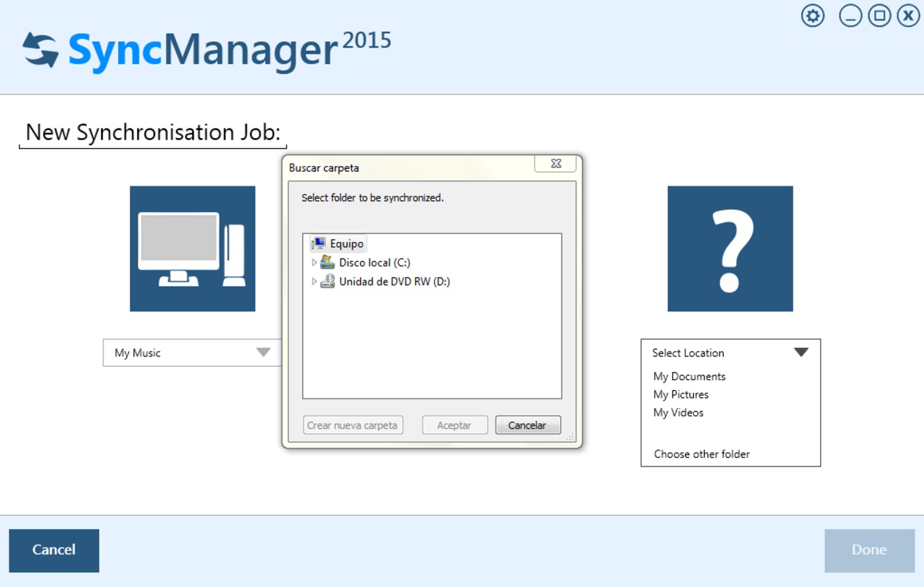Choose My Documents as sync location
Screen dimensions: 924x587
click(688, 376)
